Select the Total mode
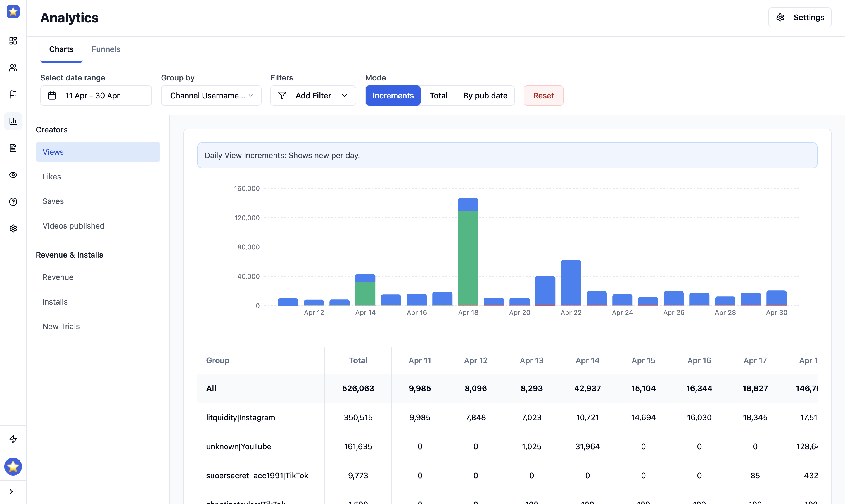The image size is (845, 504). (x=438, y=96)
